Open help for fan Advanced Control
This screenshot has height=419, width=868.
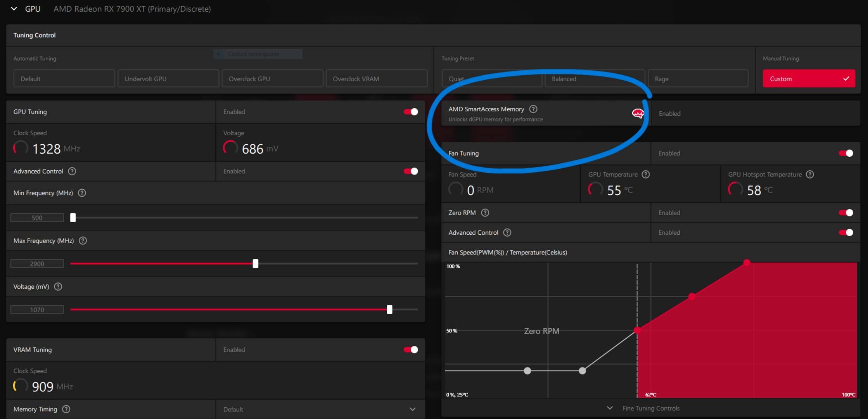[507, 232]
